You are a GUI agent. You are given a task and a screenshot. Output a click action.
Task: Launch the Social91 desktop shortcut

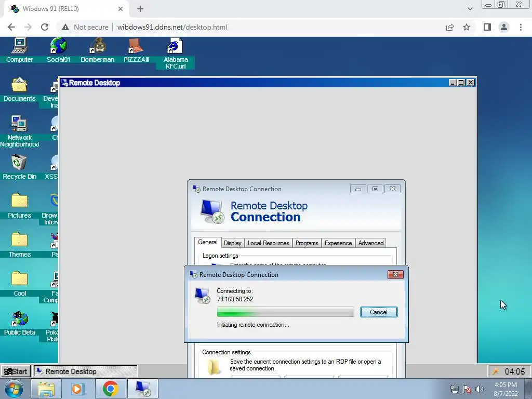[x=58, y=50]
